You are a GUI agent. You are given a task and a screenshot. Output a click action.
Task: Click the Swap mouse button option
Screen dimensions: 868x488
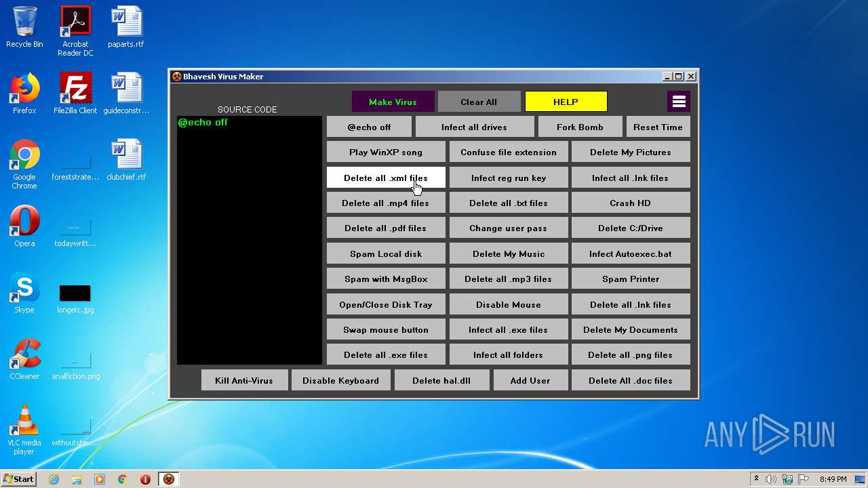[386, 329]
